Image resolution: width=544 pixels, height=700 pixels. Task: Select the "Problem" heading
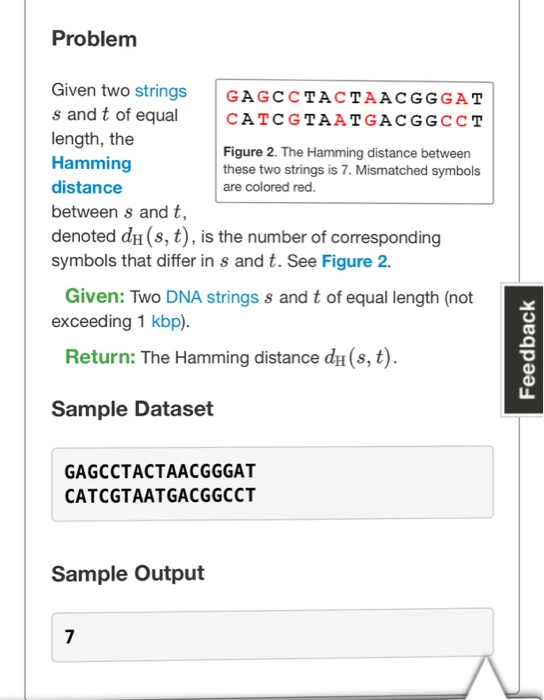pyautogui.click(x=94, y=39)
